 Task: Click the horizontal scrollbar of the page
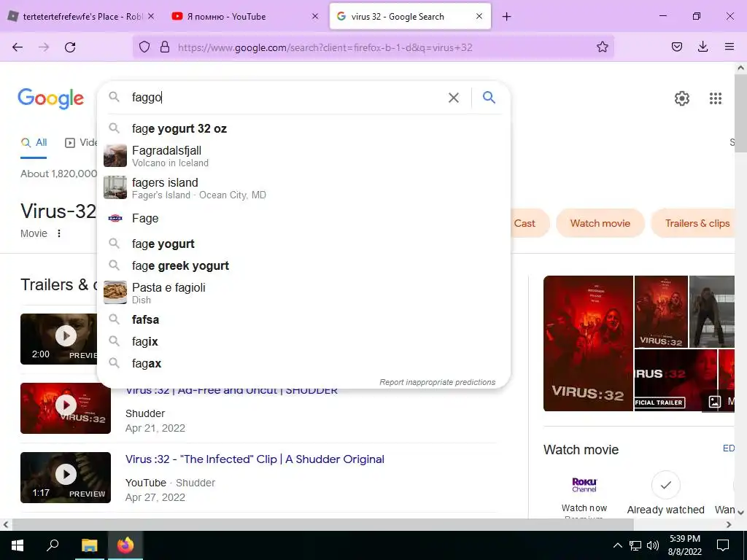pyautogui.click(x=323, y=524)
